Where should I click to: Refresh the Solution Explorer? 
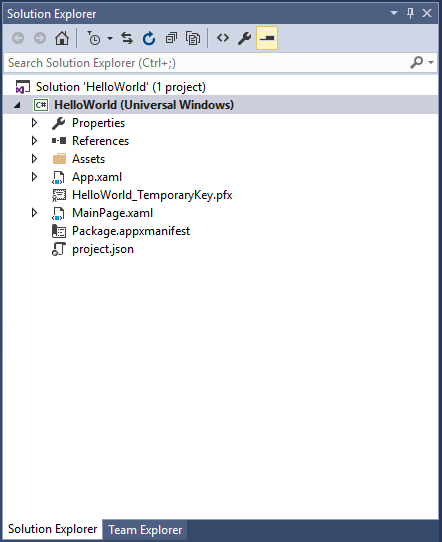point(149,38)
